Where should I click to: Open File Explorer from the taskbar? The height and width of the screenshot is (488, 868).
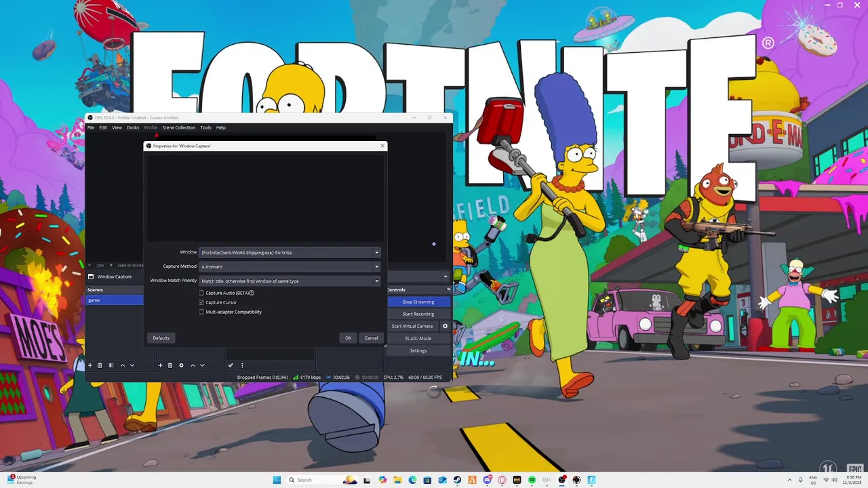click(397, 480)
